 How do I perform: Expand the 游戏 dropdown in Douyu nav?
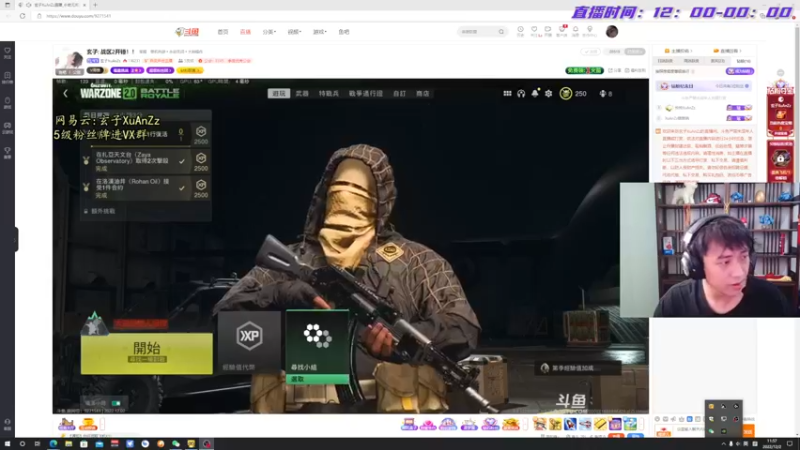[319, 32]
